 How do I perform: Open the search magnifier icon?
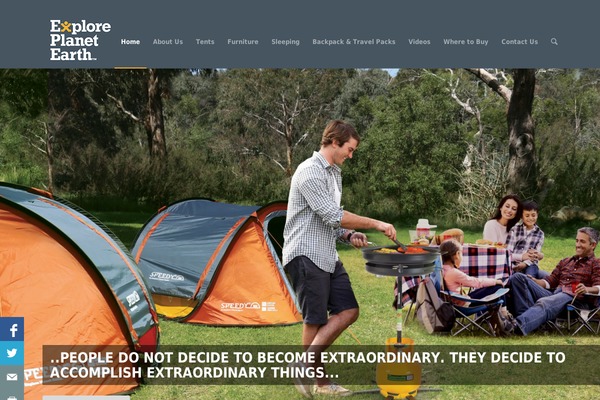[554, 41]
